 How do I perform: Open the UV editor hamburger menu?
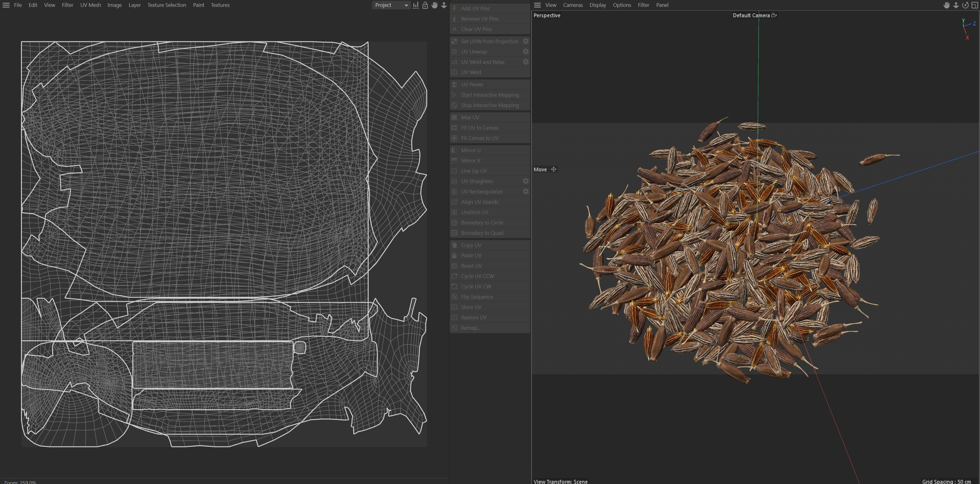coord(6,5)
